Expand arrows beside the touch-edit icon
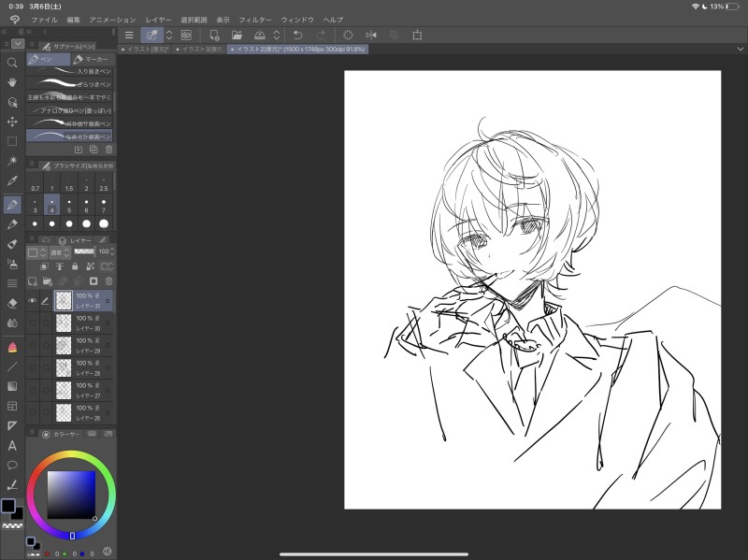The image size is (748, 560). (169, 35)
